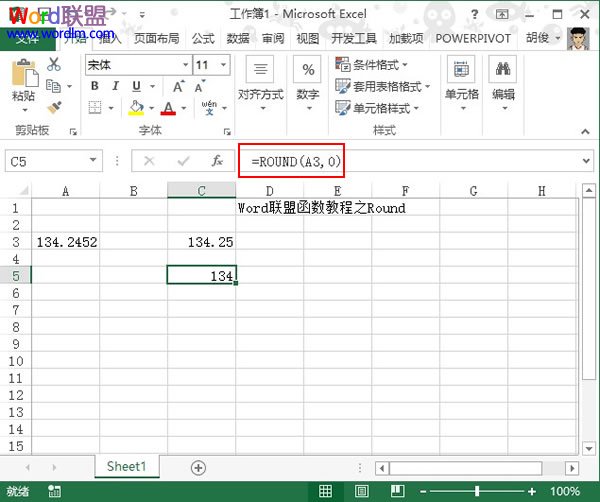Open the Number (数字) percent group button
The image size is (600, 502).
pos(308,84)
